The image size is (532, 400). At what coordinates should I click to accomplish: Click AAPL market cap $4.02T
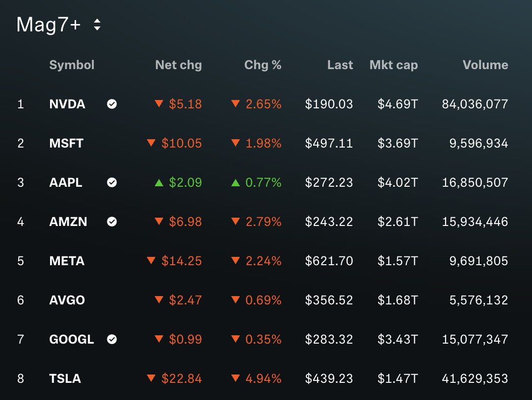398,182
